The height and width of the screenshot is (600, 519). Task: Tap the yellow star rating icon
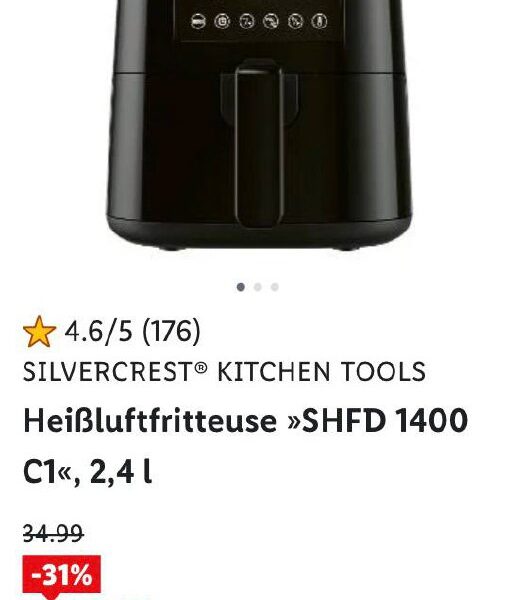tap(39, 331)
